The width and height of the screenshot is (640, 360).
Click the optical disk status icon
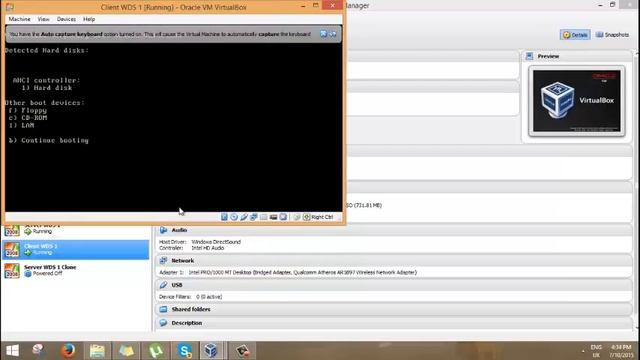(x=234, y=217)
